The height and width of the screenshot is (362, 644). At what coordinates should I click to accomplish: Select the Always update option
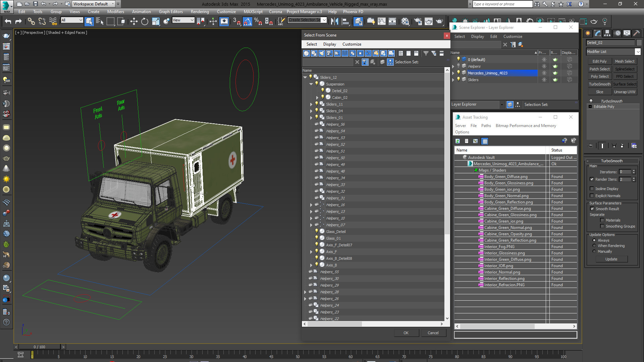[594, 240]
